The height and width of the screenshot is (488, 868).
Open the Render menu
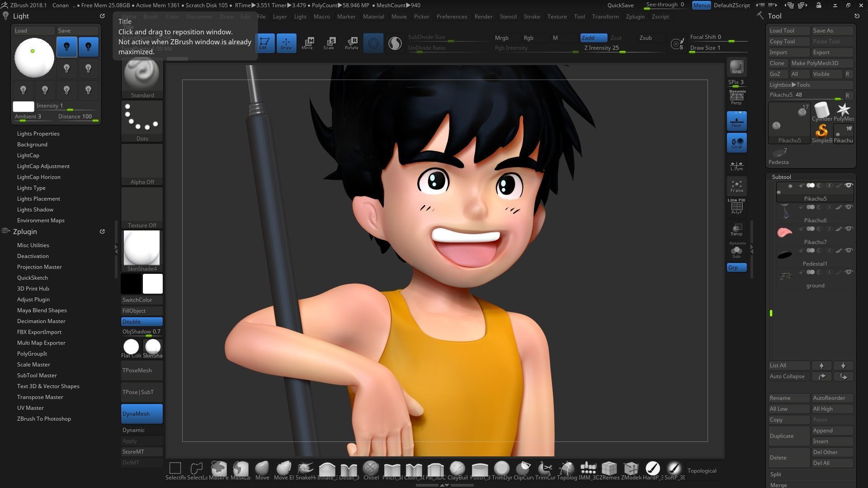pyautogui.click(x=483, y=17)
